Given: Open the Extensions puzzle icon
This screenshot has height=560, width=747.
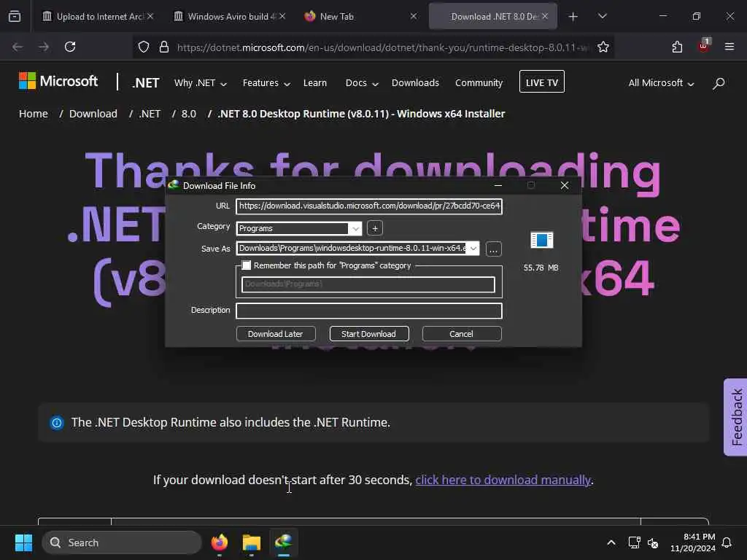Looking at the screenshot, I should [677, 47].
